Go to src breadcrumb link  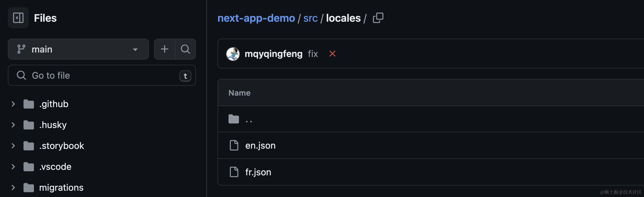point(310,18)
